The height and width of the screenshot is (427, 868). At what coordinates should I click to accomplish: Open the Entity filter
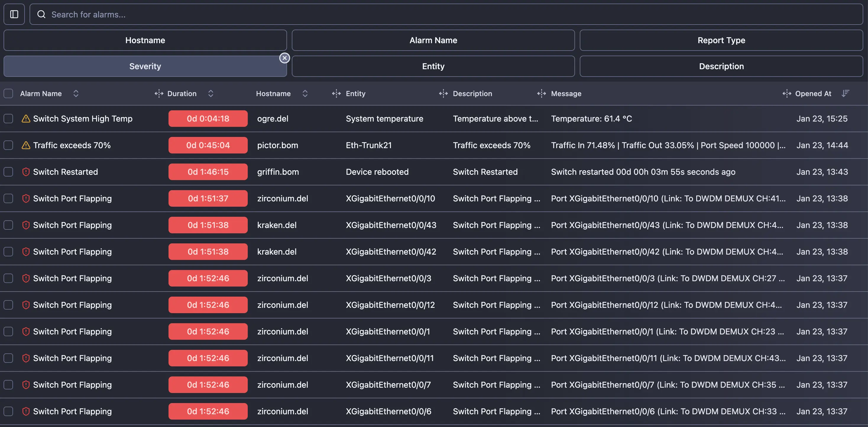point(433,66)
